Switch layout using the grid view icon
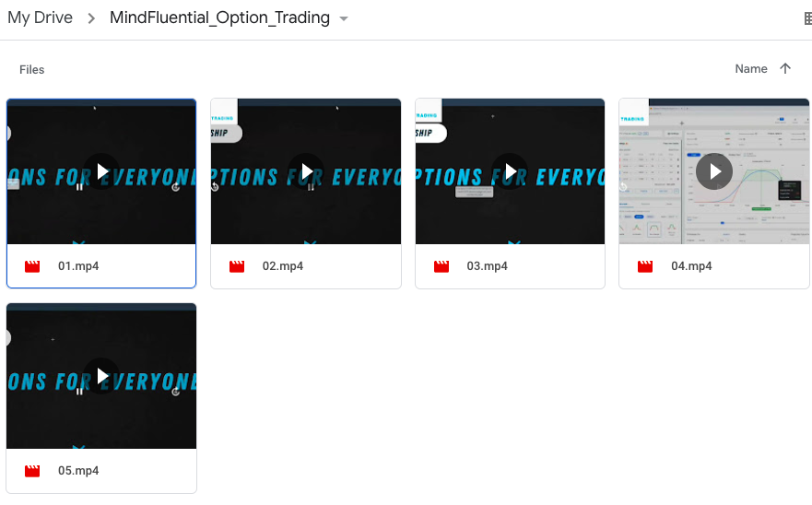 [x=807, y=18]
